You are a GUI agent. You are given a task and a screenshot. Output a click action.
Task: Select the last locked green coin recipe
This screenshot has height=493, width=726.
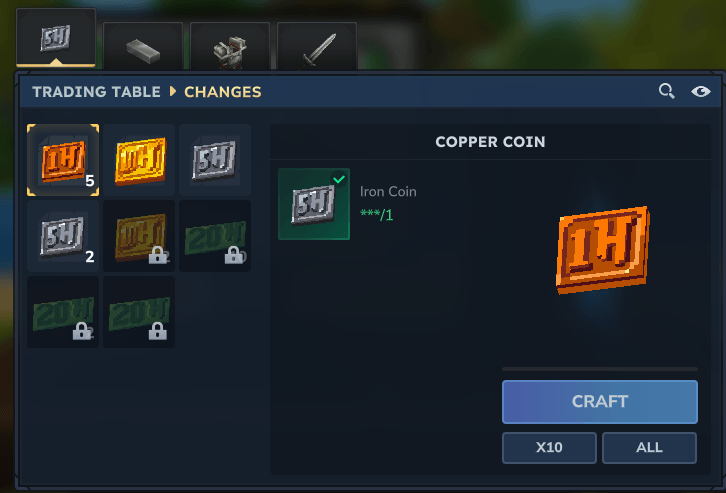(x=139, y=312)
